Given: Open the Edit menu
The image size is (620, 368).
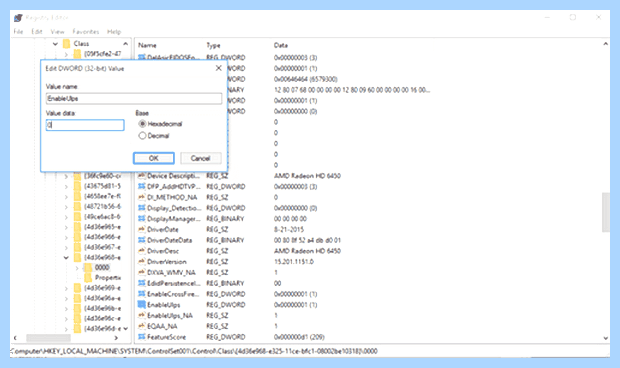Looking at the screenshot, I should click(x=37, y=32).
